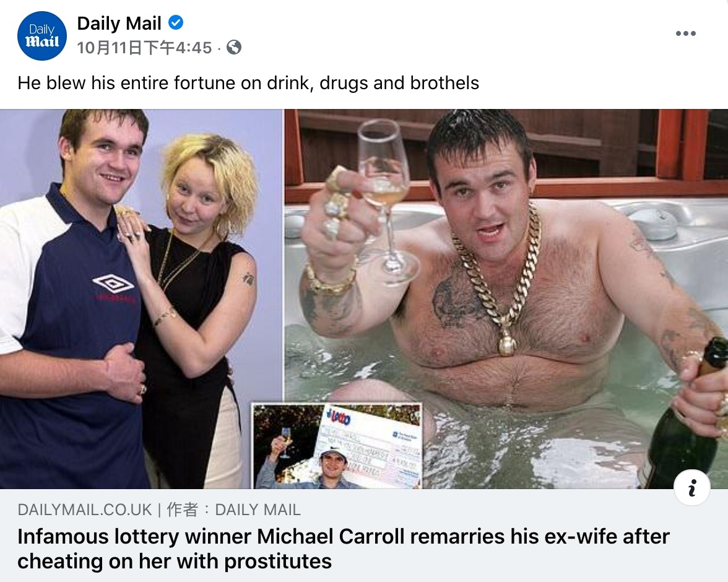The image size is (728, 582).
Task: Click the raised champagne glass in the photo
Action: [386, 200]
